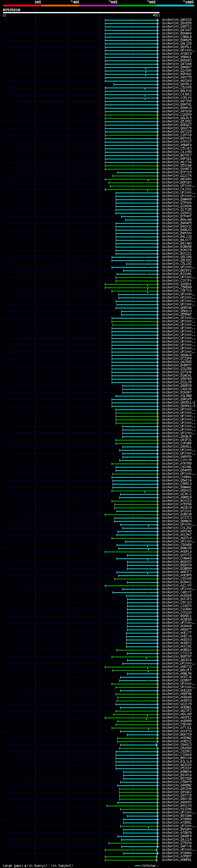The width and height of the screenshot is (197, 868).
Task: Open hit UniRef100_C9WAL8
Action: (177, 37)
